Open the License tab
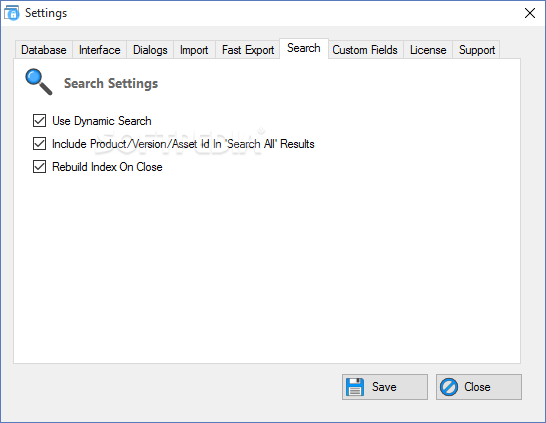The image size is (546, 423). pyautogui.click(x=428, y=50)
